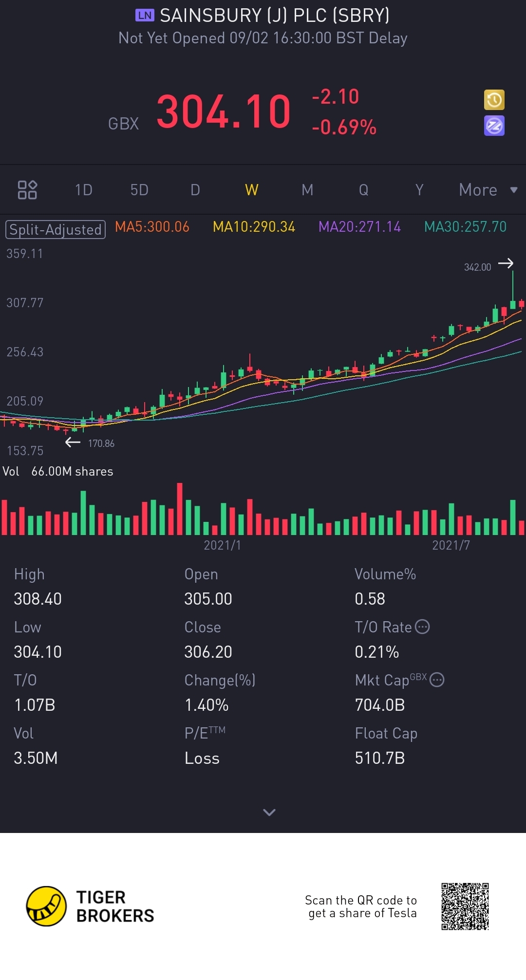Select the W weekly chart tab
The height and width of the screenshot is (980, 526).
251,190
